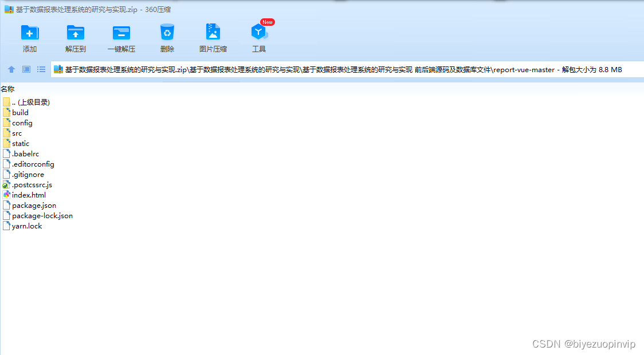Screen dimensions: 644x355
Task: Click the One-click Extract (一键解压) icon
Action: point(121,33)
